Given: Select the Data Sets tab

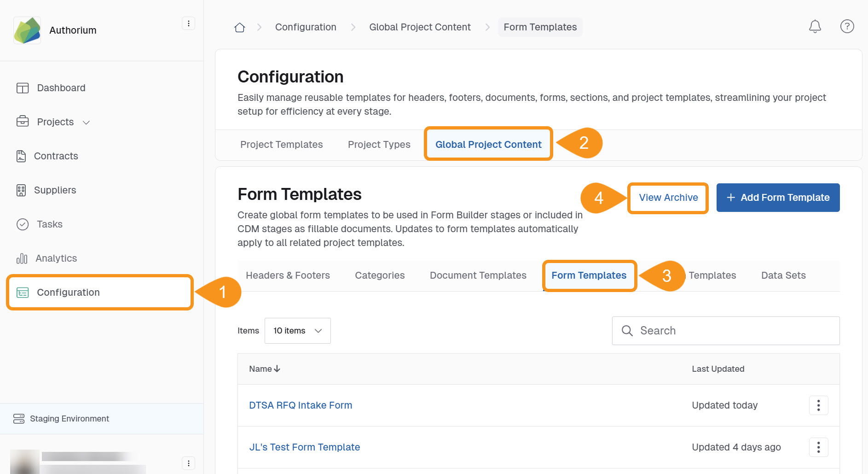Looking at the screenshot, I should coord(783,275).
